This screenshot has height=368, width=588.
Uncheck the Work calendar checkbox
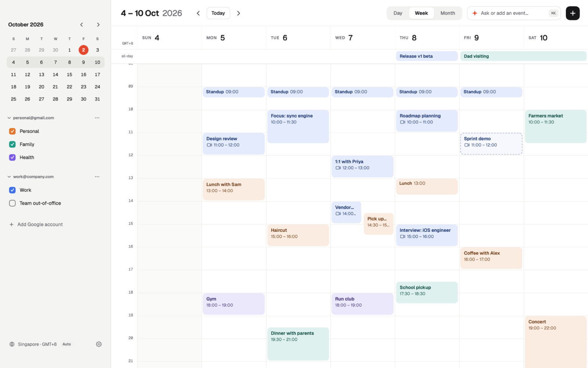12,190
